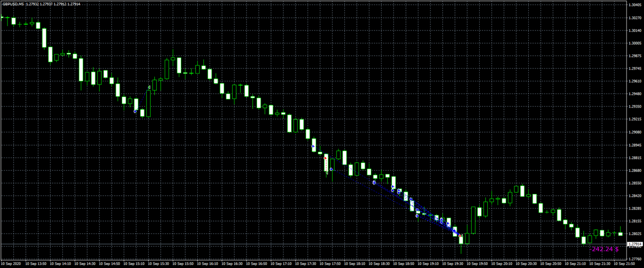Click the magenta -242.24 $ profit label

pos(605,248)
